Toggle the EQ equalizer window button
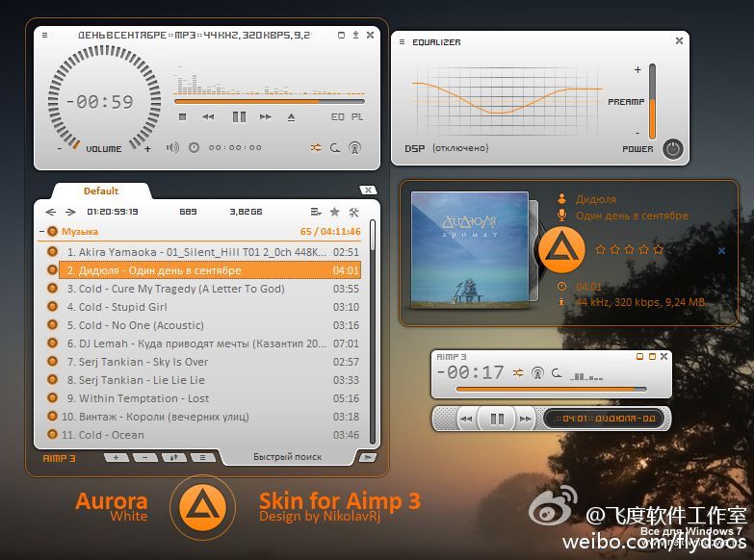The width and height of the screenshot is (754, 560). [338, 116]
